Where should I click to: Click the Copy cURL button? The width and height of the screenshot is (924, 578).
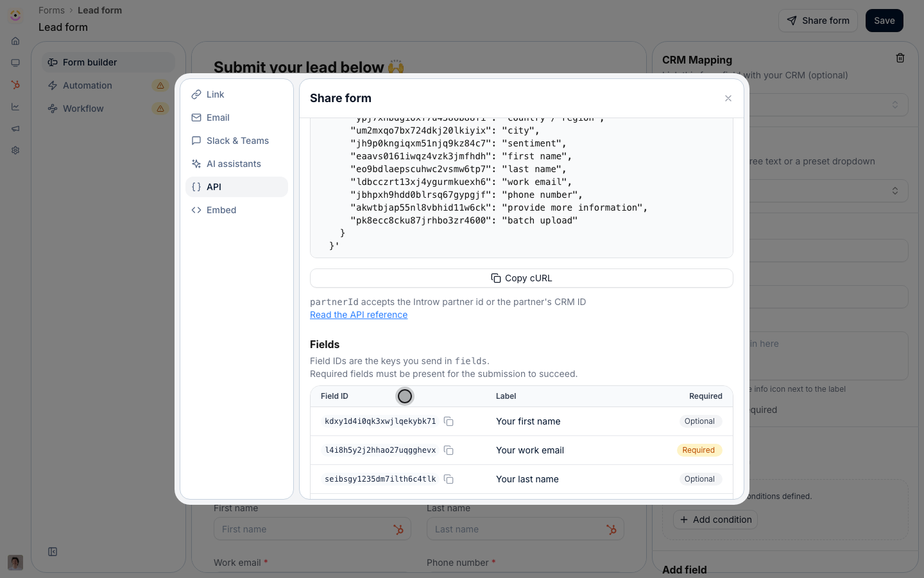521,278
